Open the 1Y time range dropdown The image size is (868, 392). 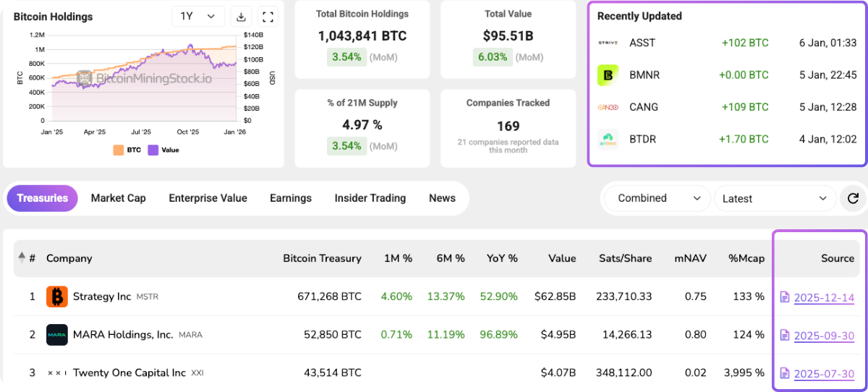point(197,17)
